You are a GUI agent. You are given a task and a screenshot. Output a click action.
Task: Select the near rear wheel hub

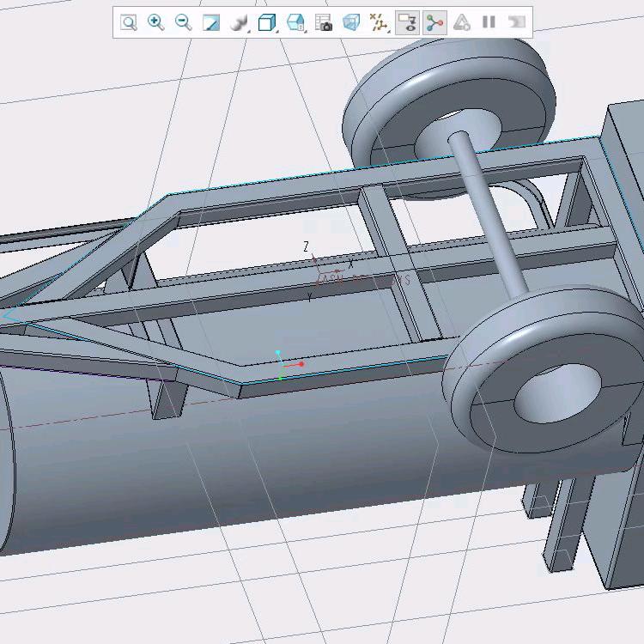(x=558, y=393)
